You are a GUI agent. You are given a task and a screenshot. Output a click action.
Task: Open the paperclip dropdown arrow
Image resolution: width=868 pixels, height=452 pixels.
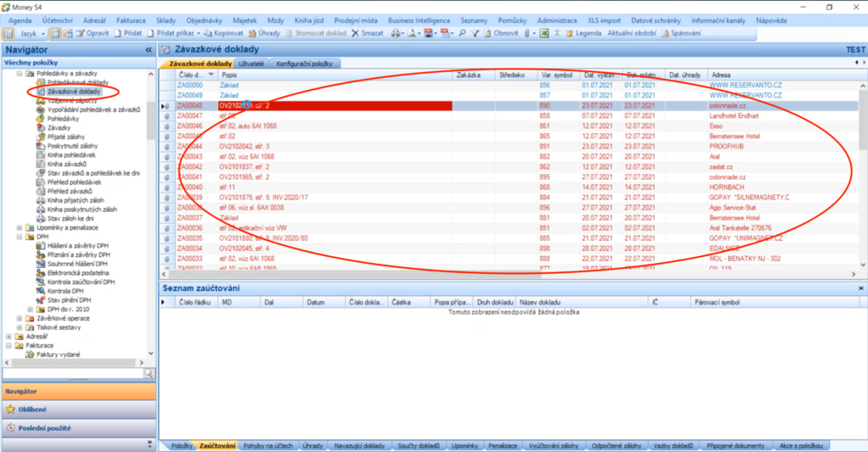coord(534,33)
